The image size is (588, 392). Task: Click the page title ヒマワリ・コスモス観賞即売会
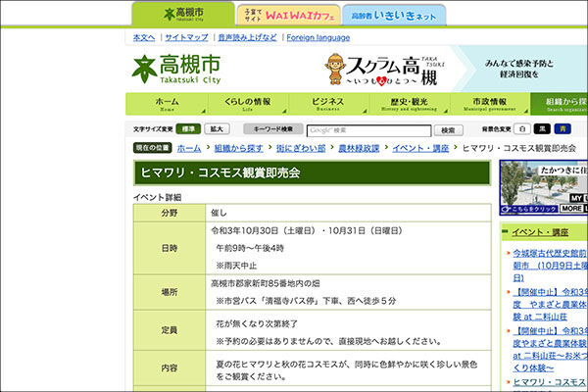pos(220,172)
